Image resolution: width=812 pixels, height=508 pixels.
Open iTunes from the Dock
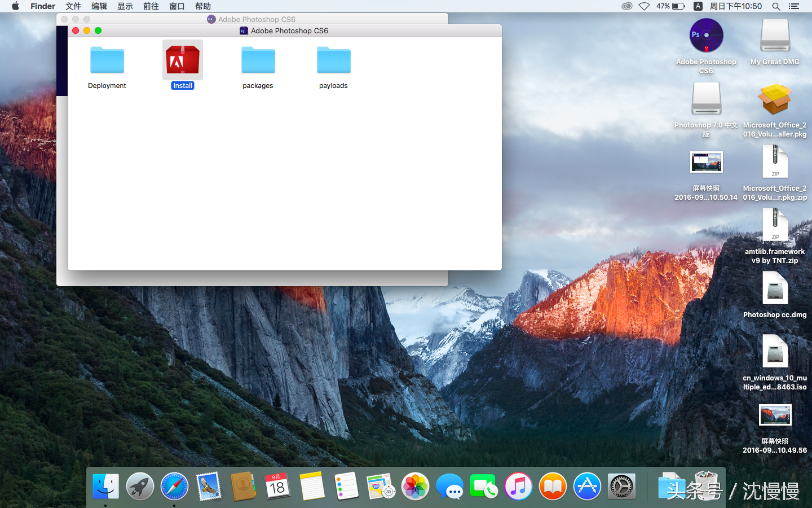[x=518, y=486]
